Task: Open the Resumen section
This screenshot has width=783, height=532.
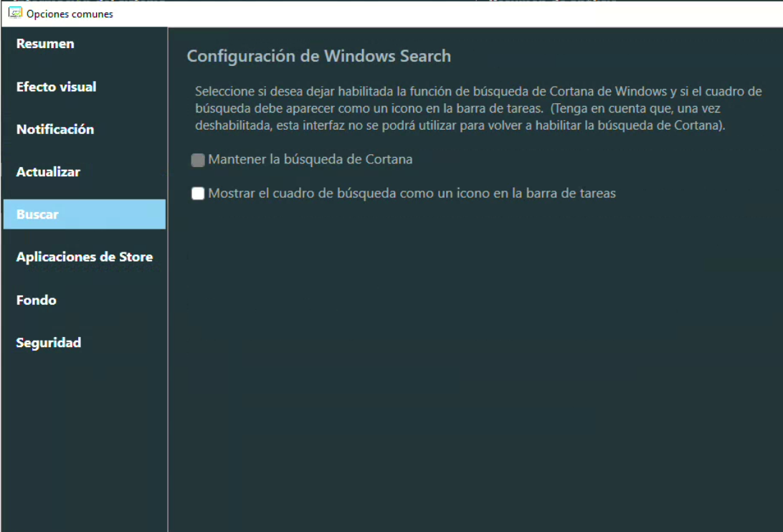Action: (x=45, y=44)
